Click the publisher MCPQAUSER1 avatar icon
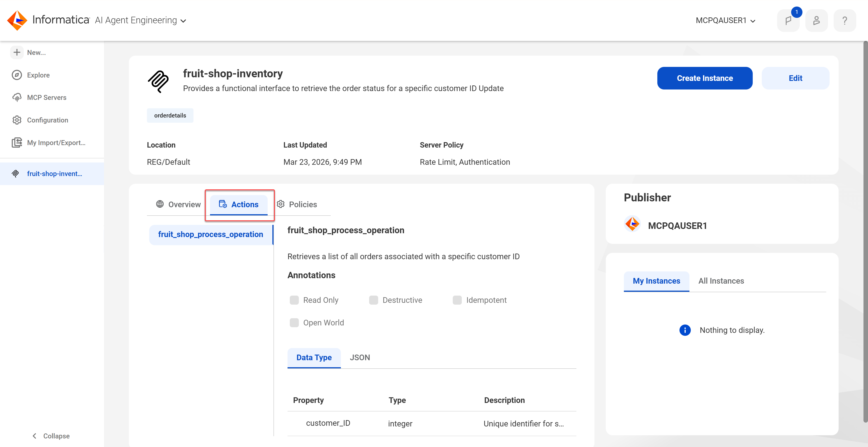The width and height of the screenshot is (868, 447). (x=632, y=224)
